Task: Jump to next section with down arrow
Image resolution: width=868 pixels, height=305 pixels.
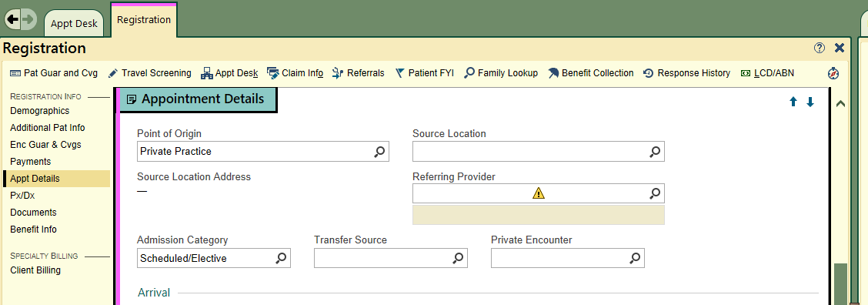Action: (x=810, y=102)
